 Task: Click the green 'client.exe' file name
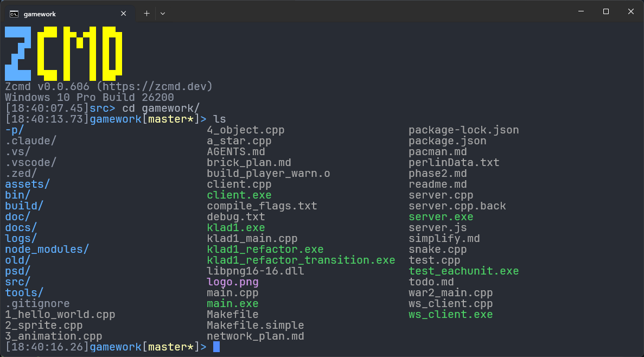(x=239, y=195)
